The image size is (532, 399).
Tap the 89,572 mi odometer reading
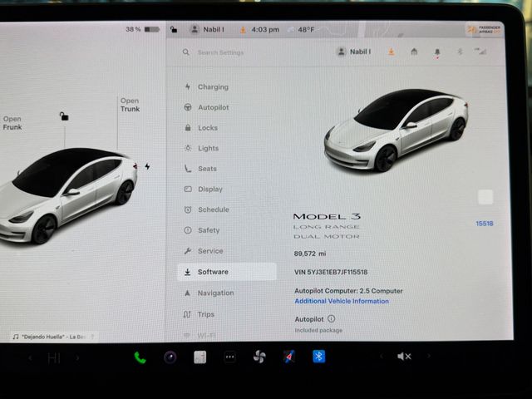pyautogui.click(x=310, y=254)
